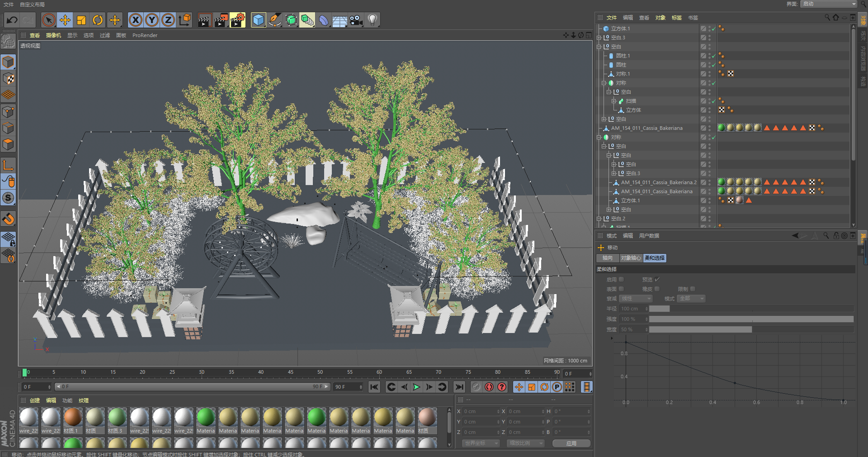Screen dimensions: 868x457
Task: Open the 标签 menu in object manager
Action: pyautogui.click(x=677, y=18)
